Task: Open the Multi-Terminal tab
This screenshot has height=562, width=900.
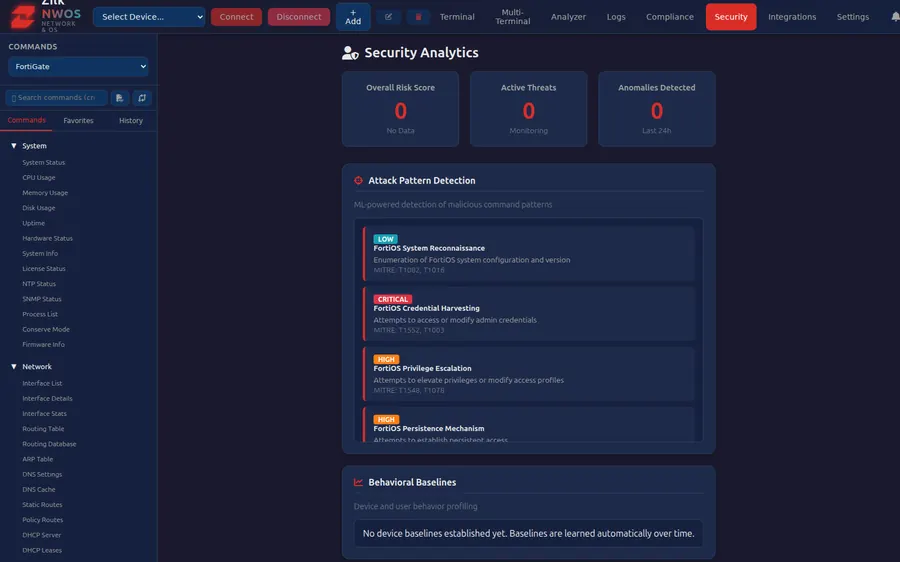Action: coord(513,17)
